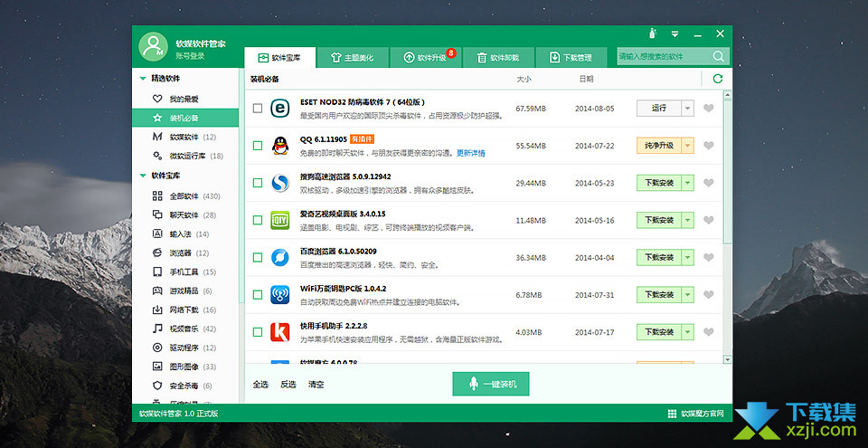Open QQ 更新详情 link
The width and height of the screenshot is (868, 448).
[x=470, y=153]
